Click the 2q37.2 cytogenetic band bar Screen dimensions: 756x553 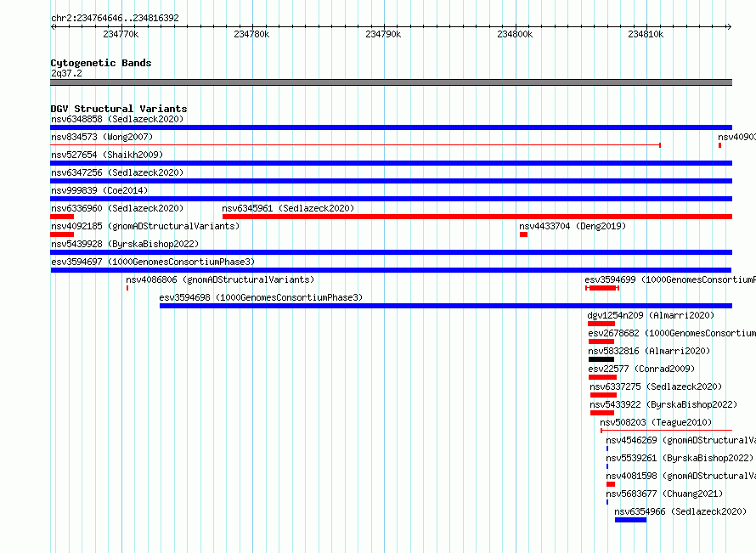[x=391, y=83]
